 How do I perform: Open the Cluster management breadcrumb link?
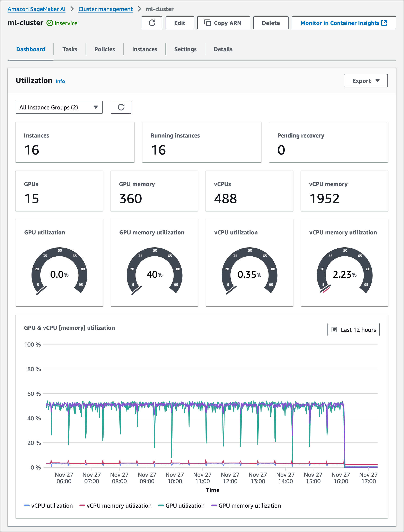105,9
